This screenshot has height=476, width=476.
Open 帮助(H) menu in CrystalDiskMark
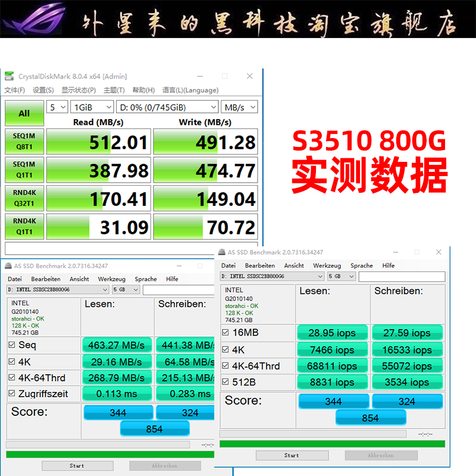click(143, 90)
